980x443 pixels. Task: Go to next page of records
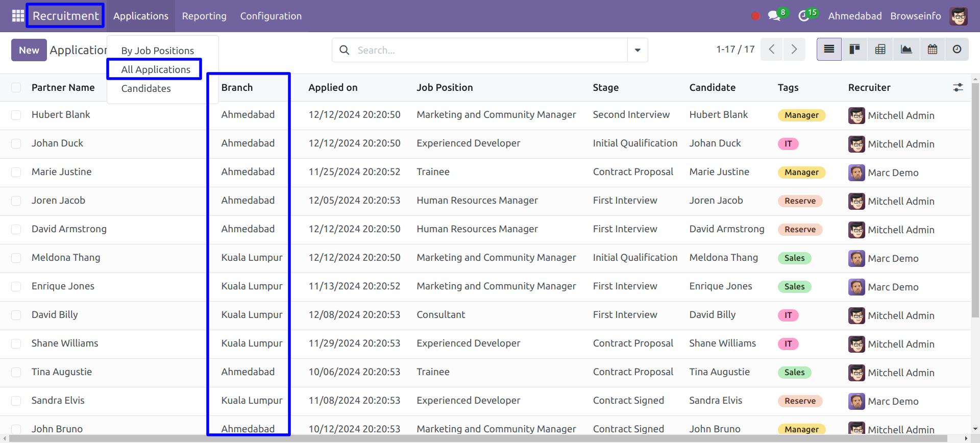click(x=794, y=50)
